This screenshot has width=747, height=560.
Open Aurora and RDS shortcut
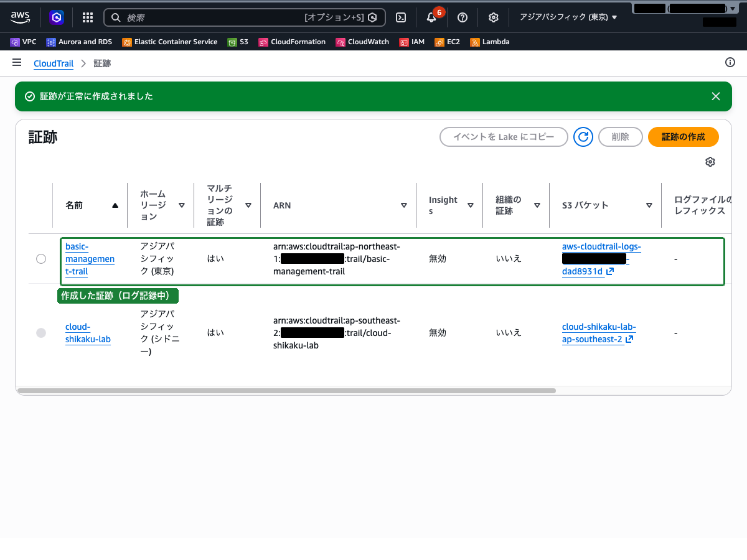tap(79, 42)
